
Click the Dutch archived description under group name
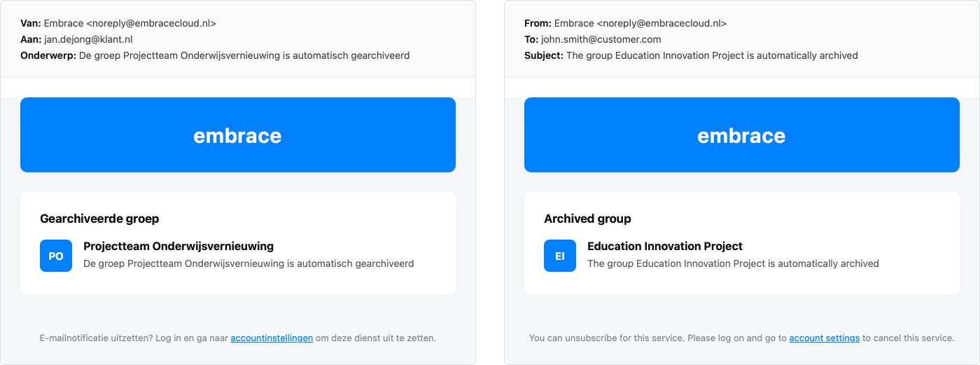(x=248, y=263)
